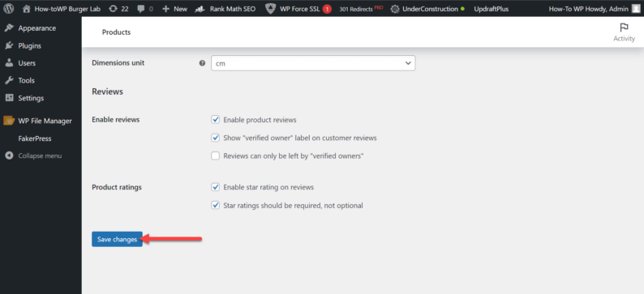Click the Save changes button
644x294 pixels.
[117, 239]
